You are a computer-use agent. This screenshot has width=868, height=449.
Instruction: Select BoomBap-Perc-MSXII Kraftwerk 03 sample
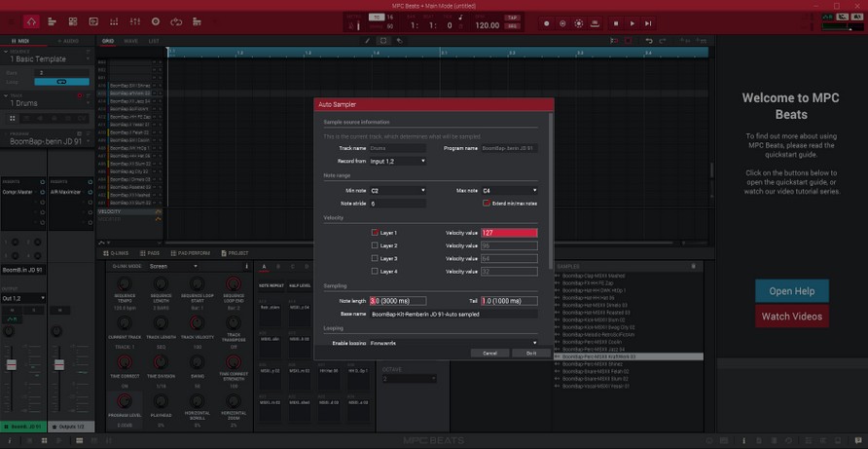tap(629, 357)
